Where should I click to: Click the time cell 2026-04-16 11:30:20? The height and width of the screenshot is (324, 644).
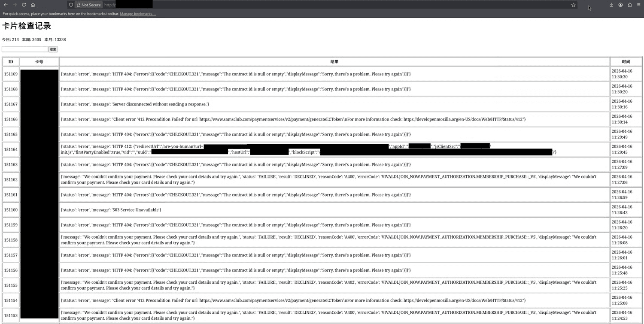pos(626,89)
